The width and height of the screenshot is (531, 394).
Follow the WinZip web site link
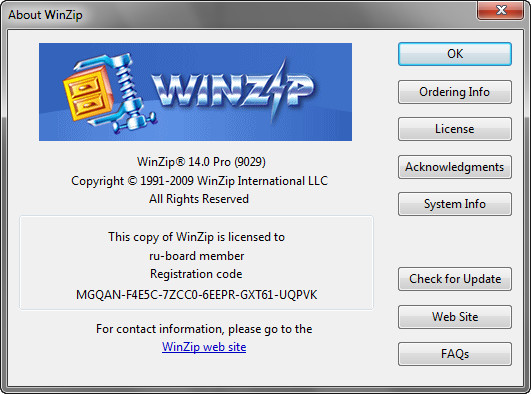point(204,347)
